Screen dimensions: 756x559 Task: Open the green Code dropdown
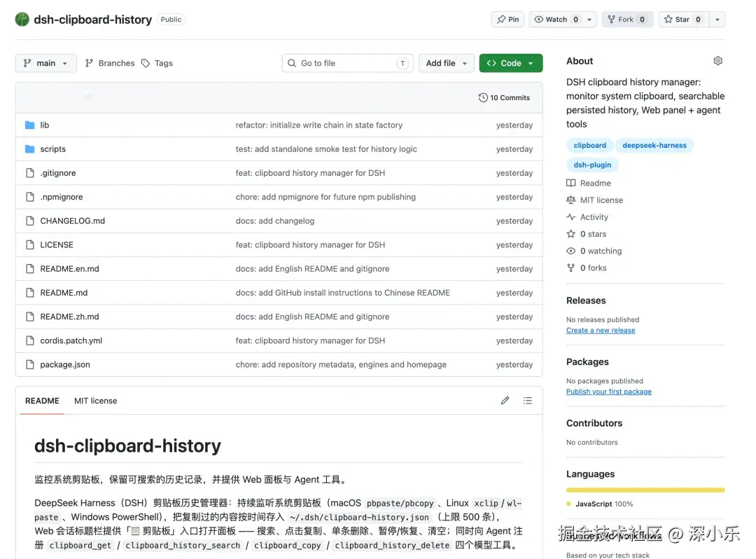[510, 63]
